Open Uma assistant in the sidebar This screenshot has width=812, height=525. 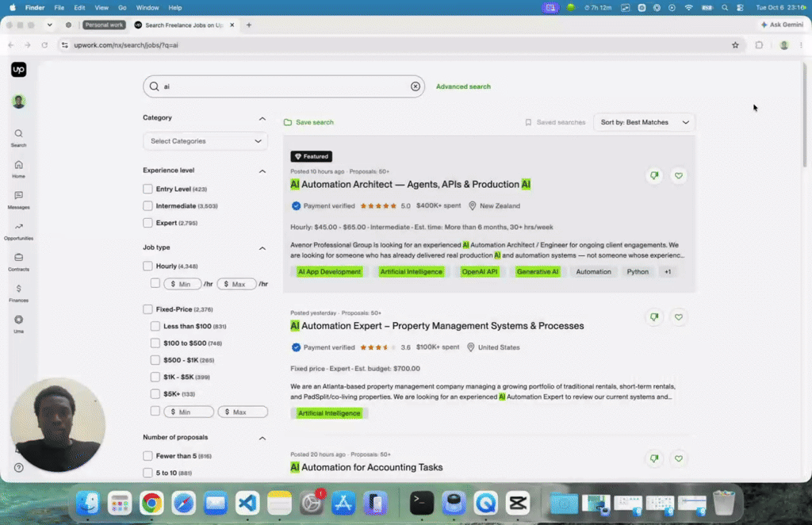19,324
